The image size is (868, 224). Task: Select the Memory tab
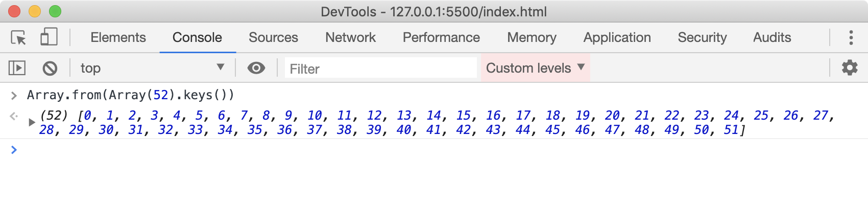(x=532, y=37)
